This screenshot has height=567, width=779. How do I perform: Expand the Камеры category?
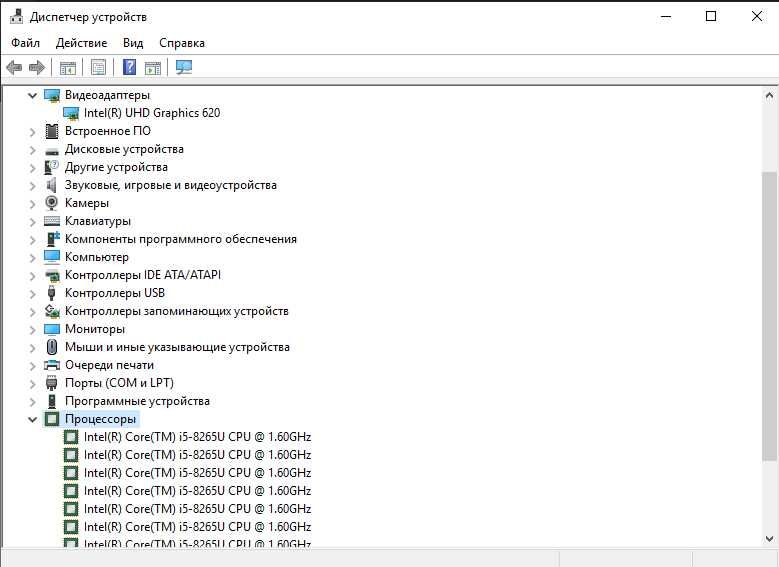pos(32,204)
